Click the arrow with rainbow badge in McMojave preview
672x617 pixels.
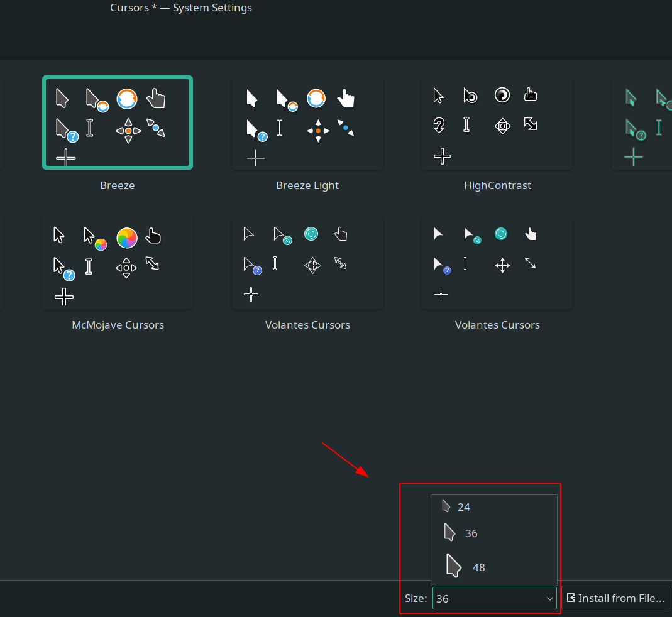tap(95, 239)
